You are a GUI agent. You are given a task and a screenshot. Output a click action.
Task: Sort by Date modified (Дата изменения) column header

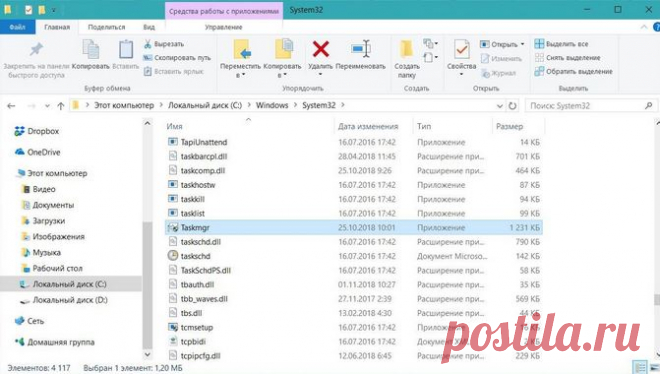click(368, 126)
